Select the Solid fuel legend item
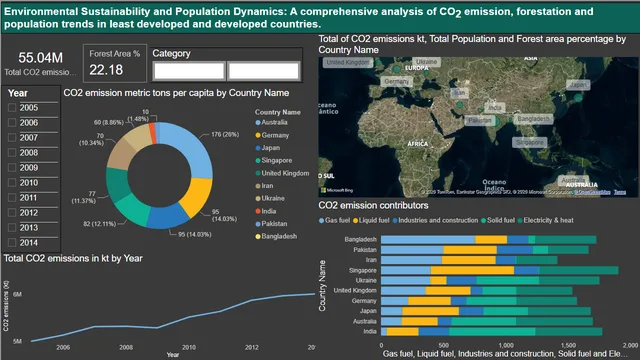 click(498, 220)
